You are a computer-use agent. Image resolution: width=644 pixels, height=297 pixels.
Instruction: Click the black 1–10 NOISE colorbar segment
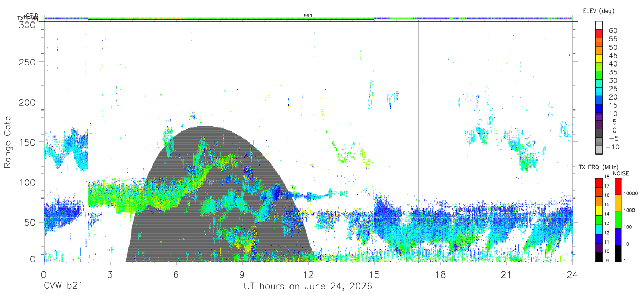[x=618, y=254]
